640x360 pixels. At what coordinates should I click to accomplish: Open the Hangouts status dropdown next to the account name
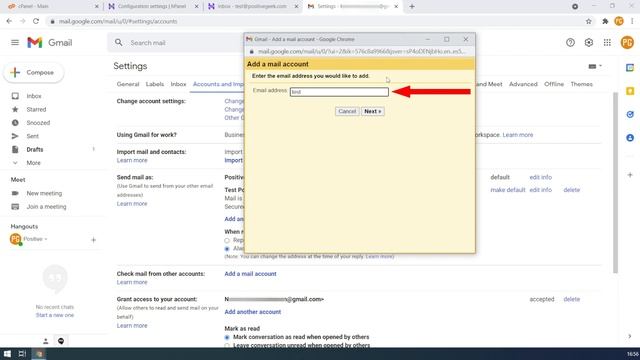point(46,239)
